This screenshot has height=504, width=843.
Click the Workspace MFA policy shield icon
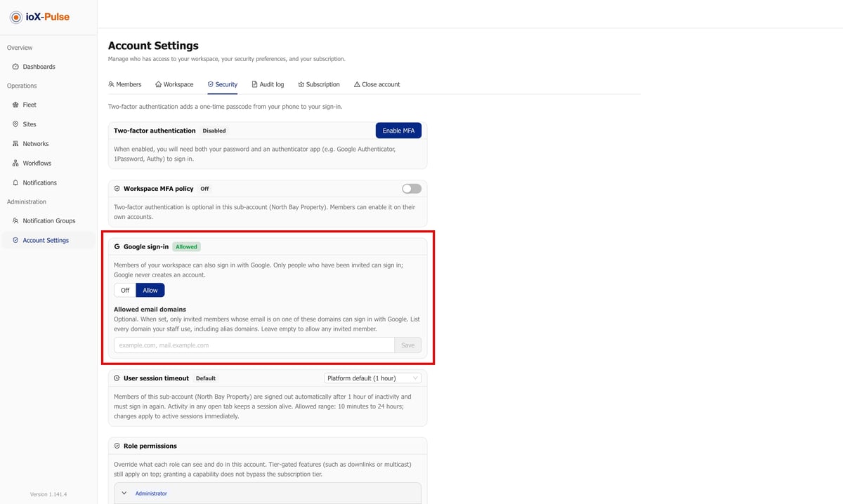tap(117, 189)
